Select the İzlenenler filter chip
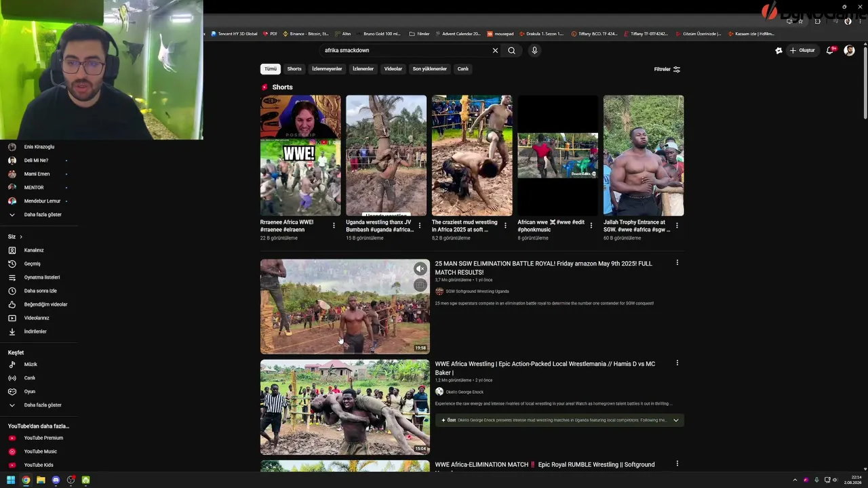 [363, 68]
